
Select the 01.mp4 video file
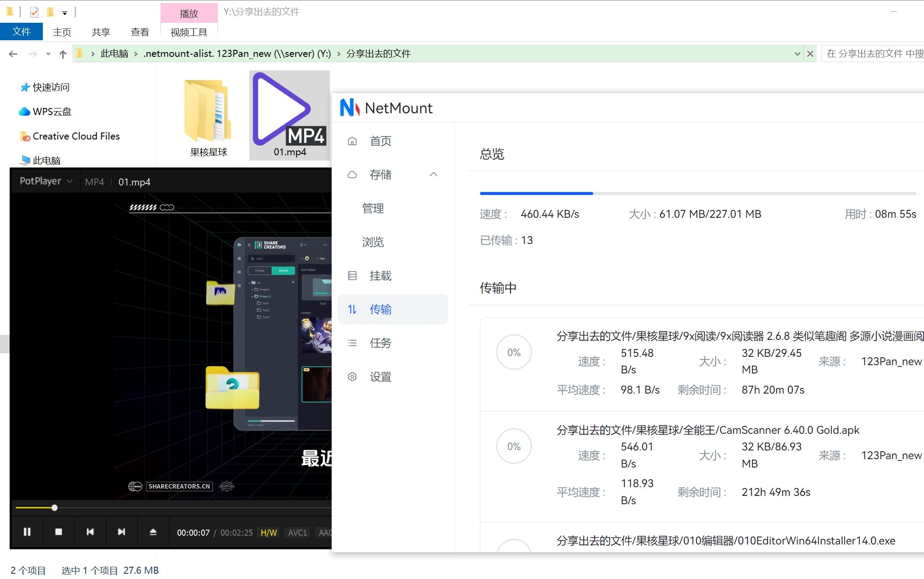(x=290, y=115)
